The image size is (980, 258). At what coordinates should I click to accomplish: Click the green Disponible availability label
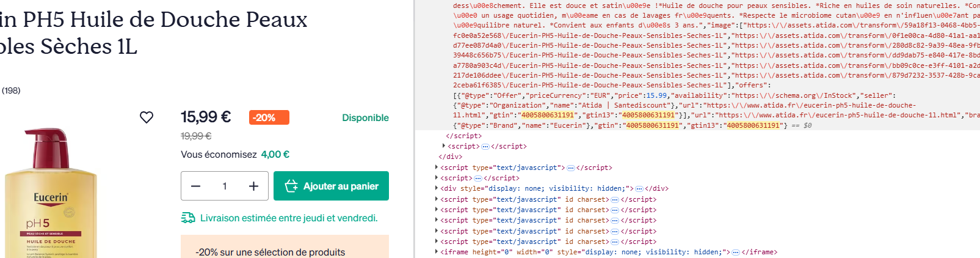pyautogui.click(x=365, y=118)
